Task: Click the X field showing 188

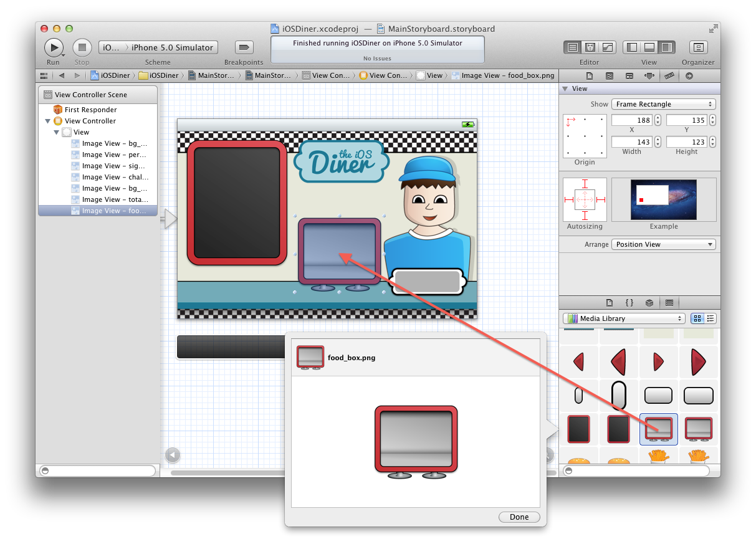Action: (632, 120)
